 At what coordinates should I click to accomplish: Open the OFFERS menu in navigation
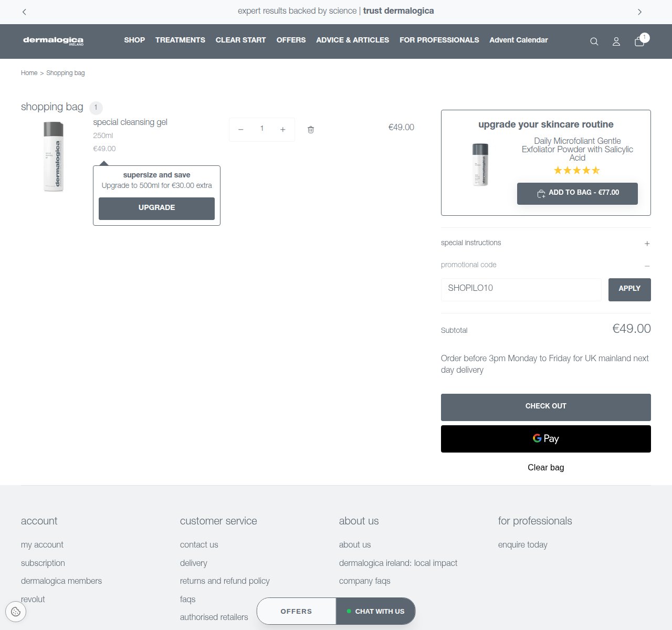[x=291, y=40]
